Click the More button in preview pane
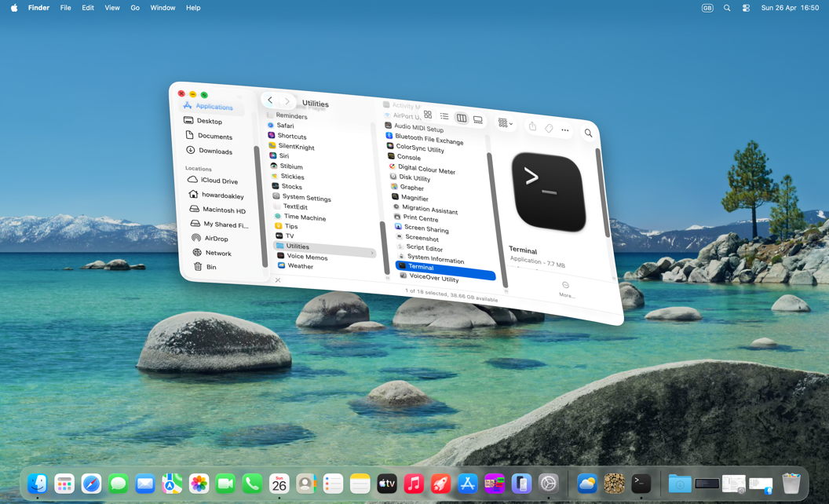This screenshot has height=504, width=829. (x=565, y=287)
